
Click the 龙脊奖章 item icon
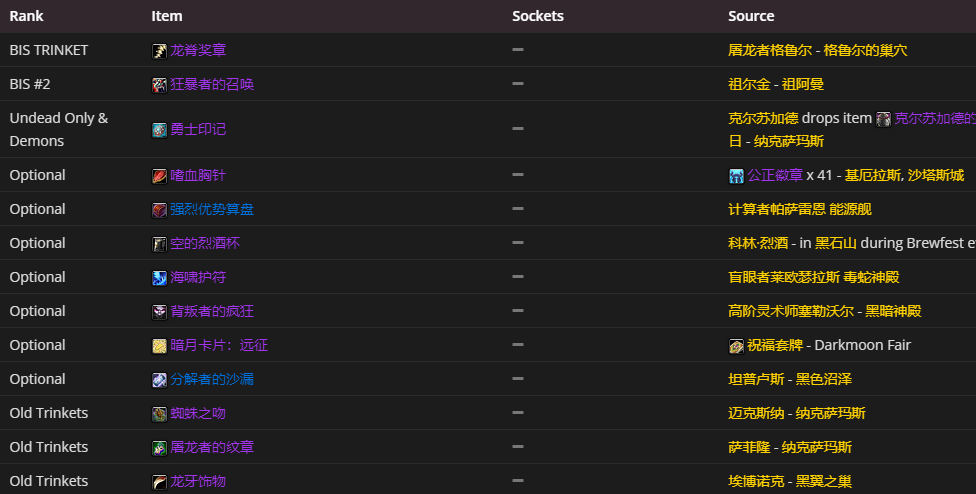tap(159, 51)
